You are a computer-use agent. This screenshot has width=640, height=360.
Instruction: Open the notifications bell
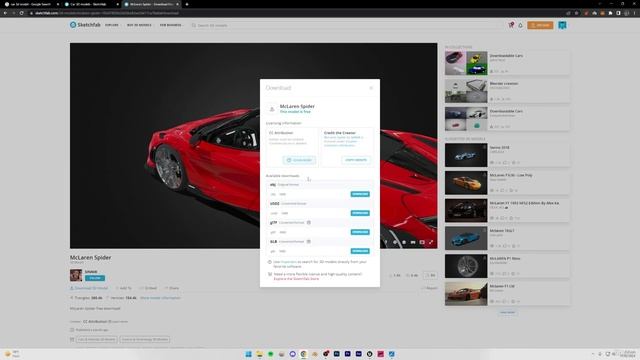pyautogui.click(x=520, y=25)
